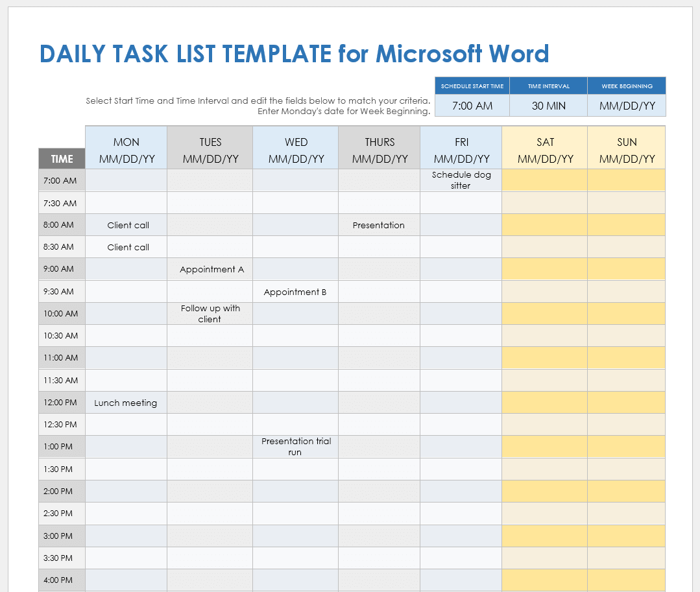Viewport: 700px width, 592px height.
Task: Select the 12:00 PM time label
Action: tap(61, 402)
